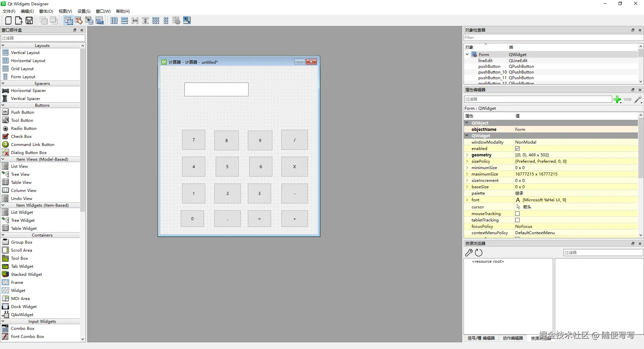Select Check Box in widget box
644x349 pixels.
[21, 136]
